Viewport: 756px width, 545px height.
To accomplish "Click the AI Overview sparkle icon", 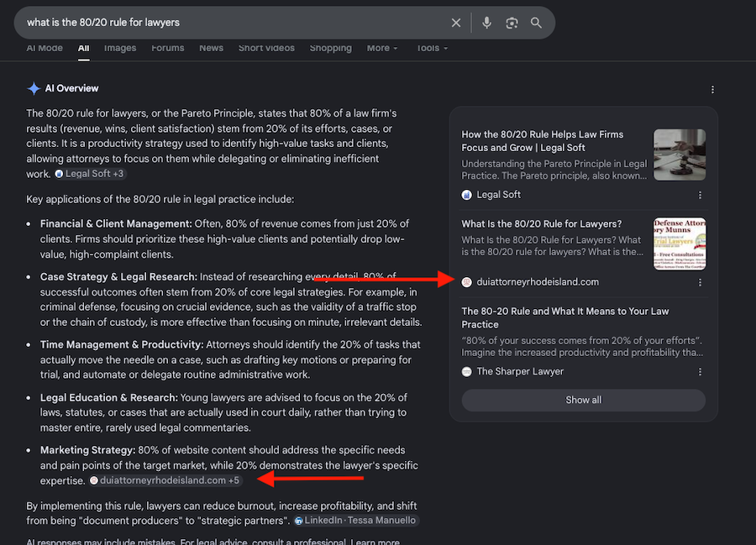I will point(34,89).
